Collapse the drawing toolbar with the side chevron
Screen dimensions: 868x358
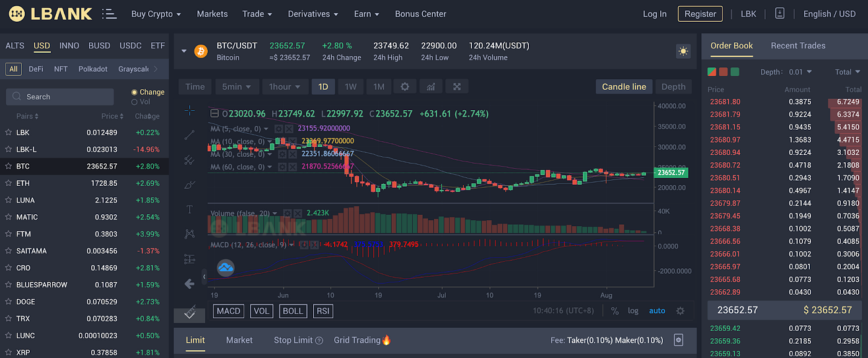[x=205, y=277]
